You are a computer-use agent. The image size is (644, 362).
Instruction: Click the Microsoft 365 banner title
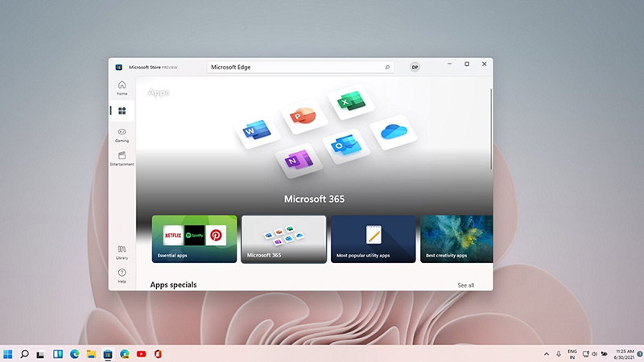point(314,199)
